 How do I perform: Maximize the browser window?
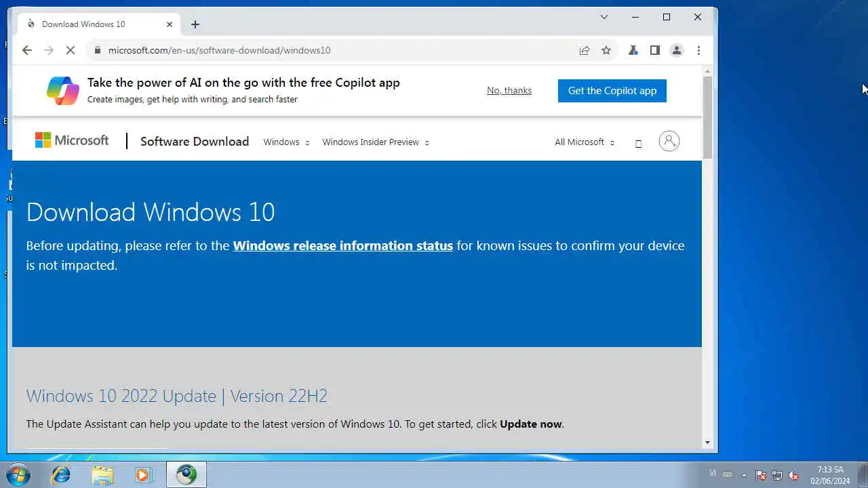[x=667, y=17]
